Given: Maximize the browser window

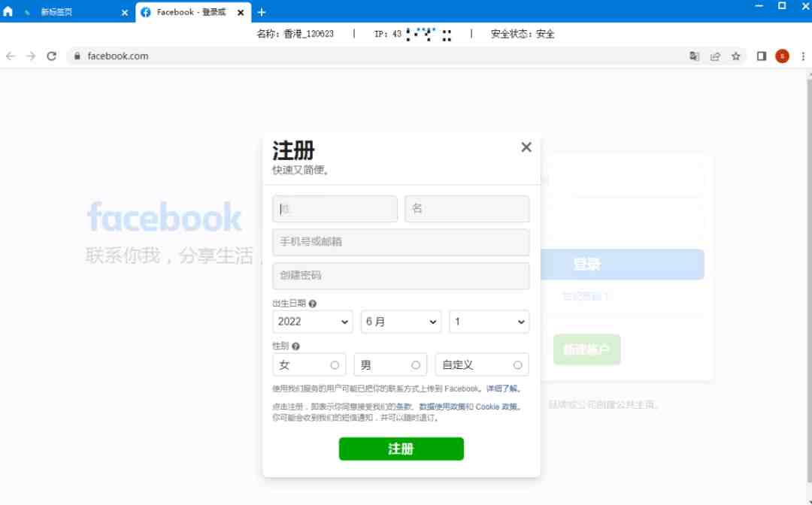Looking at the screenshot, I should 782,6.
